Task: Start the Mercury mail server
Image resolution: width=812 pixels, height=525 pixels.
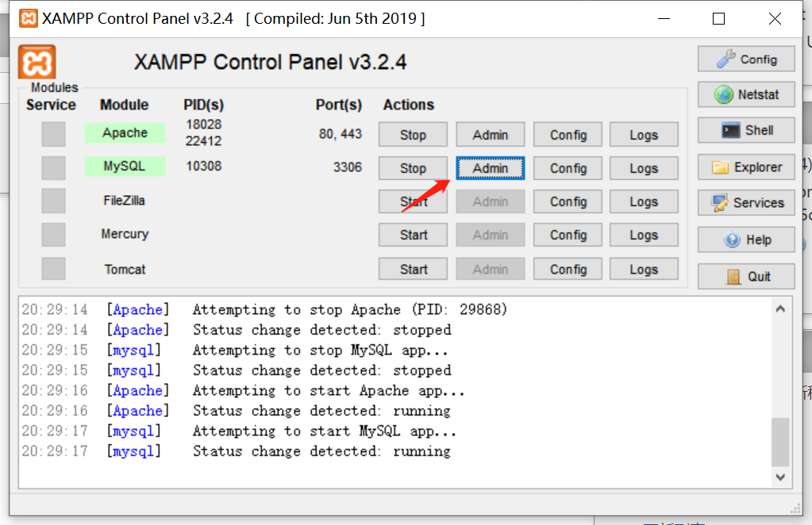Action: [x=412, y=235]
